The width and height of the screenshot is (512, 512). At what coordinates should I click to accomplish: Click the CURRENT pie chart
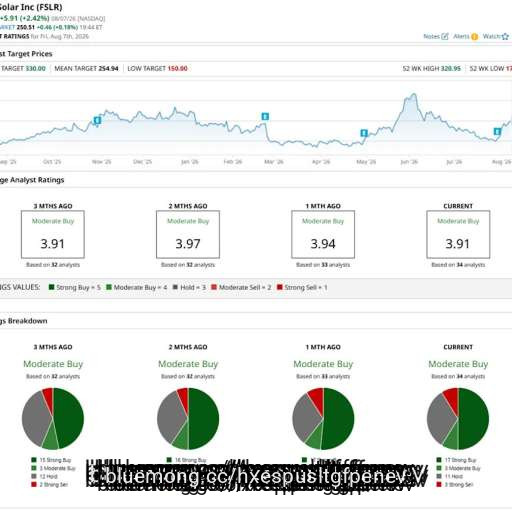pyautogui.click(x=458, y=419)
